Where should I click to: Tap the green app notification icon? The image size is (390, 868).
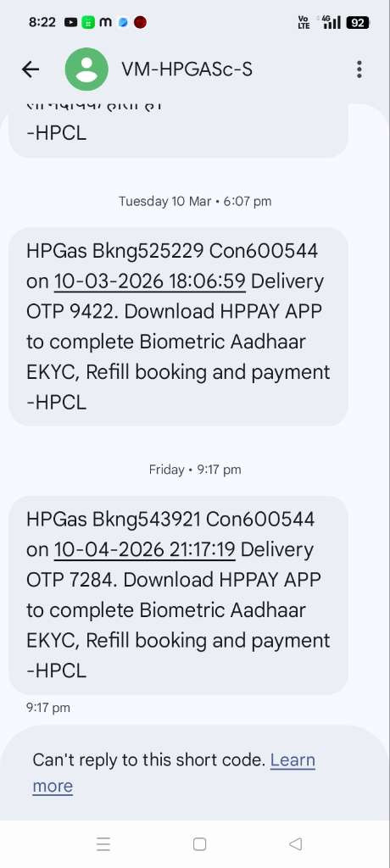tap(88, 23)
